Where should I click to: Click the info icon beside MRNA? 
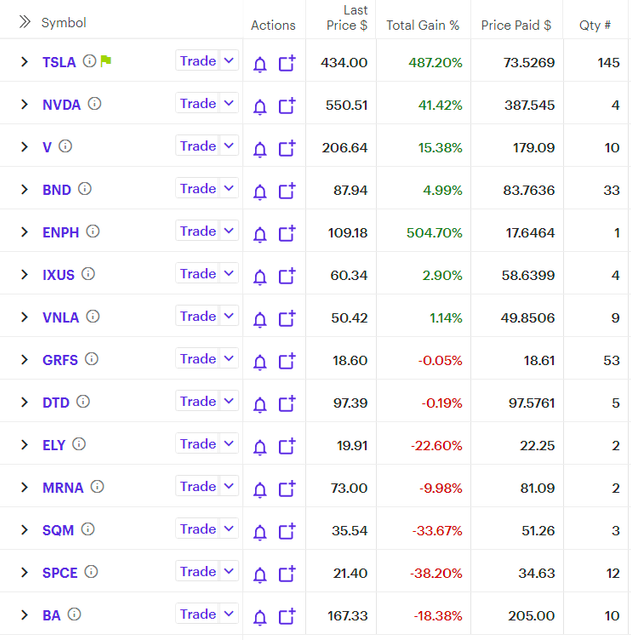tap(97, 487)
